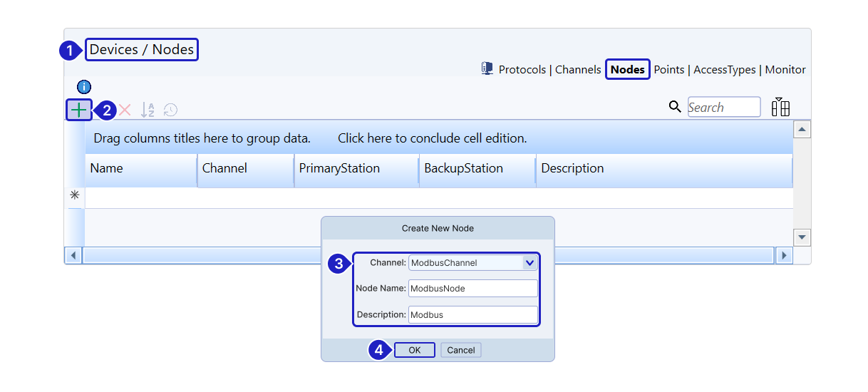868x392 pixels.
Task: Open the Monitor tab
Action: pos(785,70)
